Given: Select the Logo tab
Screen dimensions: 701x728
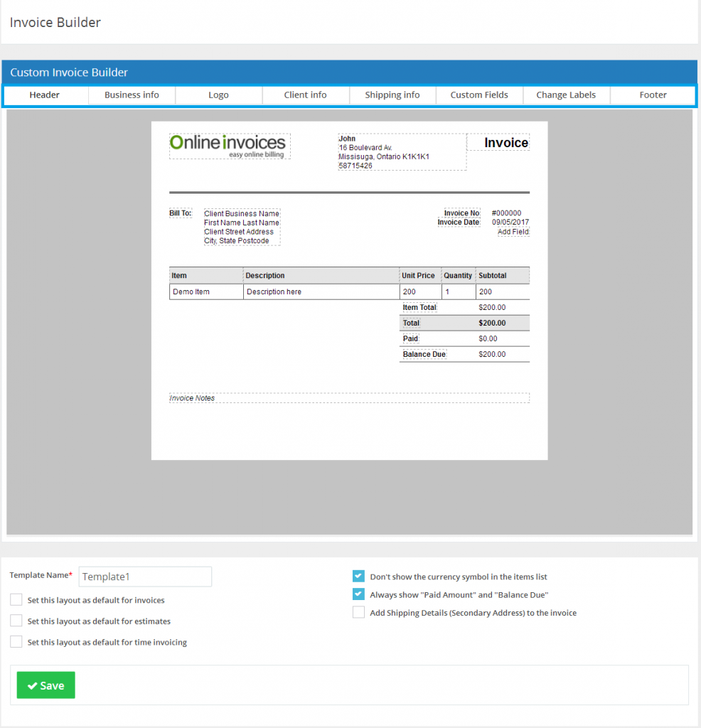Looking at the screenshot, I should coord(218,95).
